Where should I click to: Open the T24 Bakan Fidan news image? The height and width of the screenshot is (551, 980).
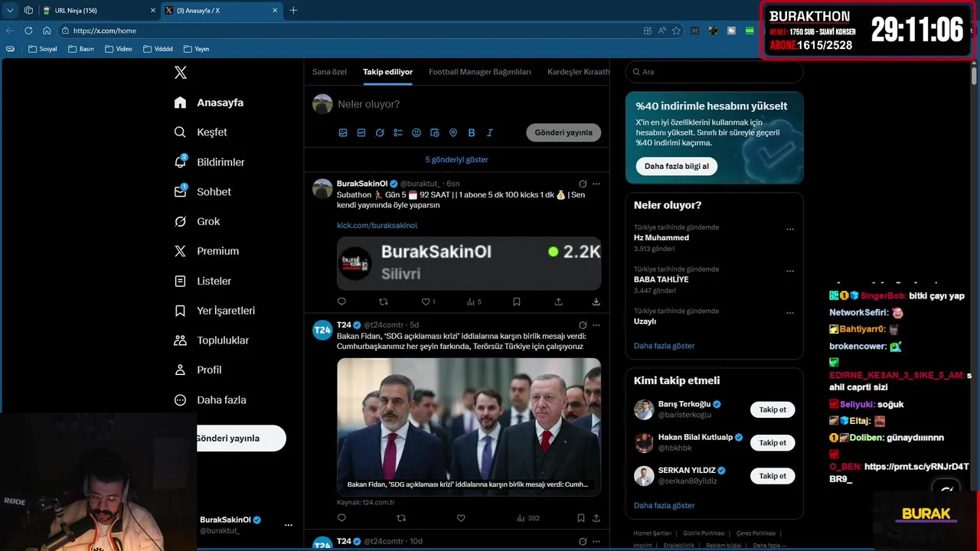pos(469,427)
